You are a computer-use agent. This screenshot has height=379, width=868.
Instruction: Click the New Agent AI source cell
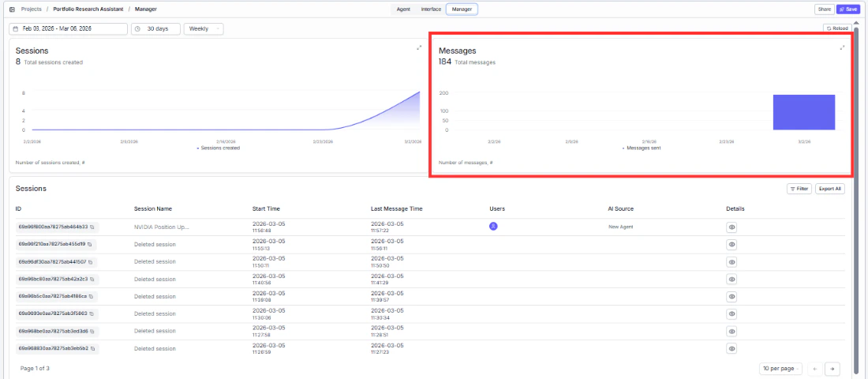pyautogui.click(x=620, y=227)
